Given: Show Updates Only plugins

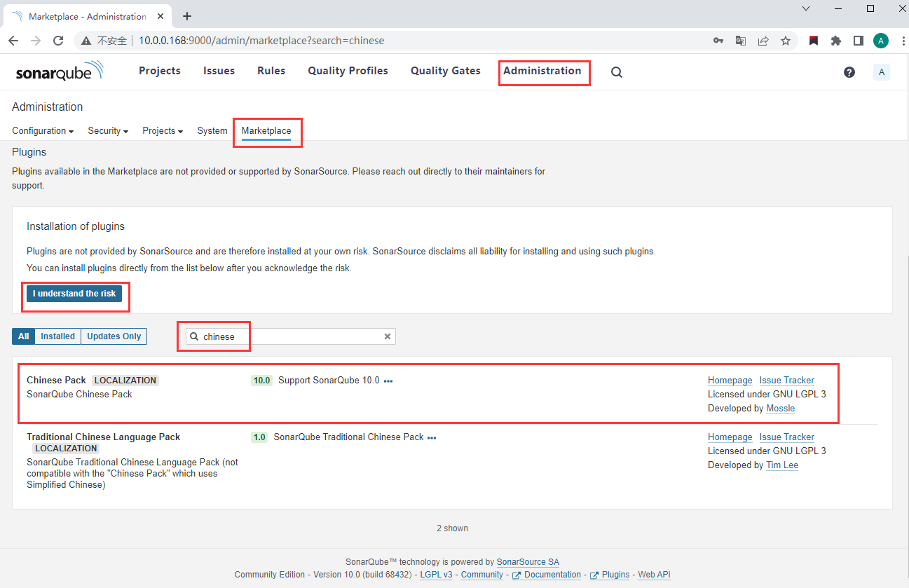Looking at the screenshot, I should [x=114, y=336].
